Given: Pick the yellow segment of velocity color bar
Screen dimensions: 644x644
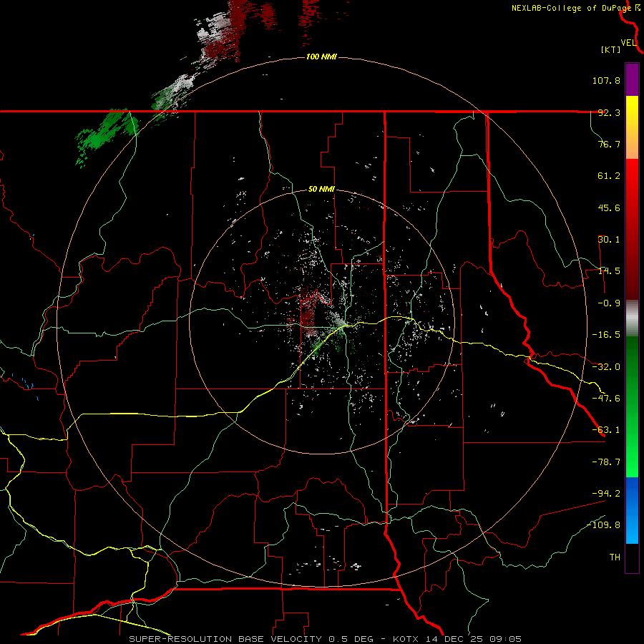Looking at the screenshot, I should tap(632, 127).
